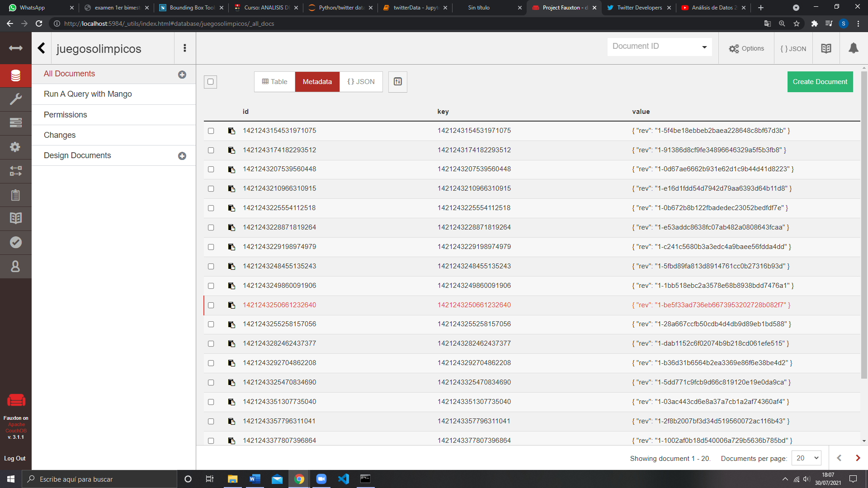Image resolution: width=868 pixels, height=488 pixels.
Task: Click the Create Document button
Action: click(820, 82)
